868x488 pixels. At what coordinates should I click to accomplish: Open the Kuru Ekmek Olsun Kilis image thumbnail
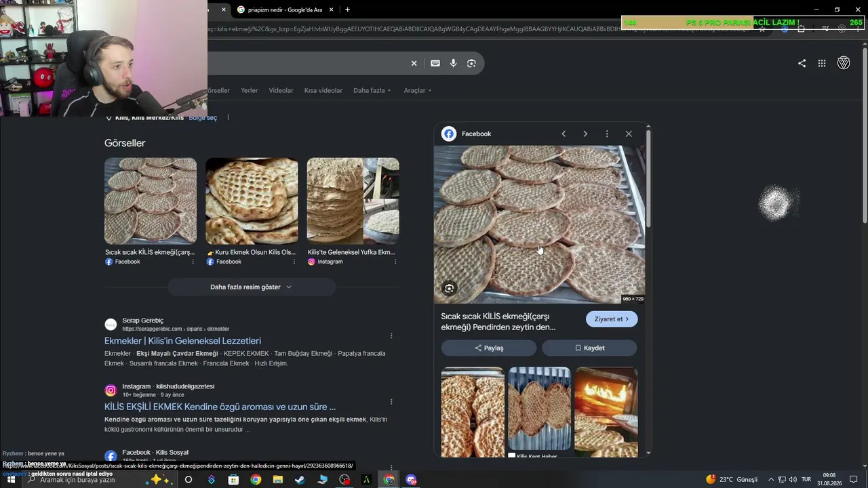pyautogui.click(x=252, y=201)
